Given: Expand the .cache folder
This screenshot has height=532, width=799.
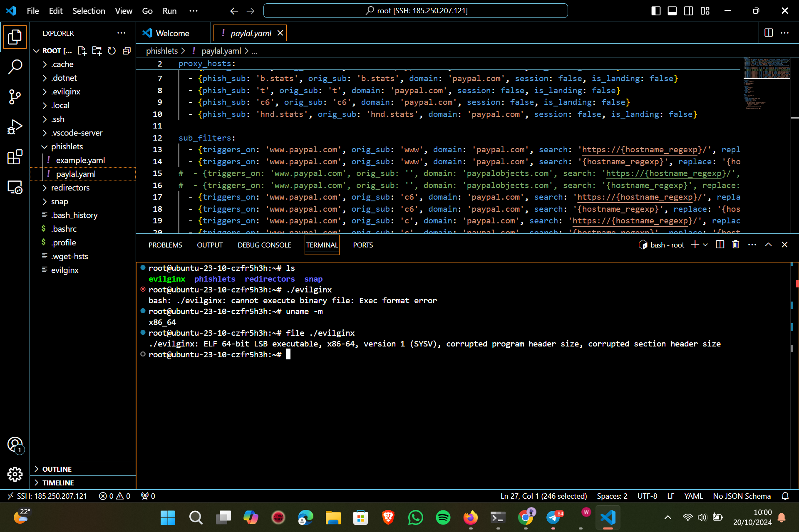Looking at the screenshot, I should point(83,64).
